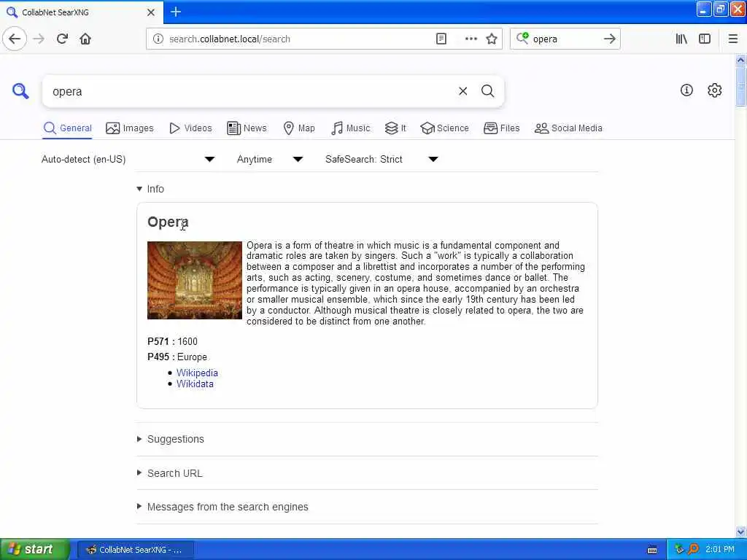Switch to the Files category
Viewport: 747px width, 560px height.
[502, 128]
